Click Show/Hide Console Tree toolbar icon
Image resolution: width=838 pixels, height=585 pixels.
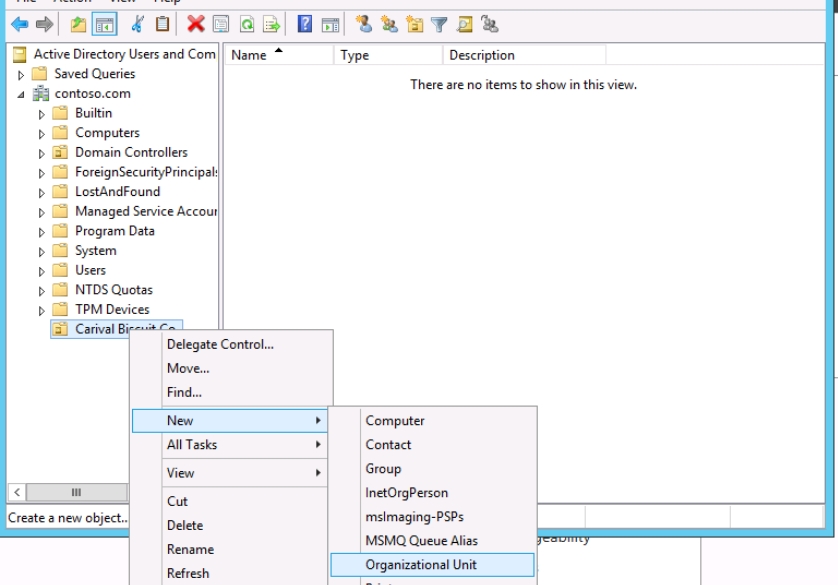point(103,24)
